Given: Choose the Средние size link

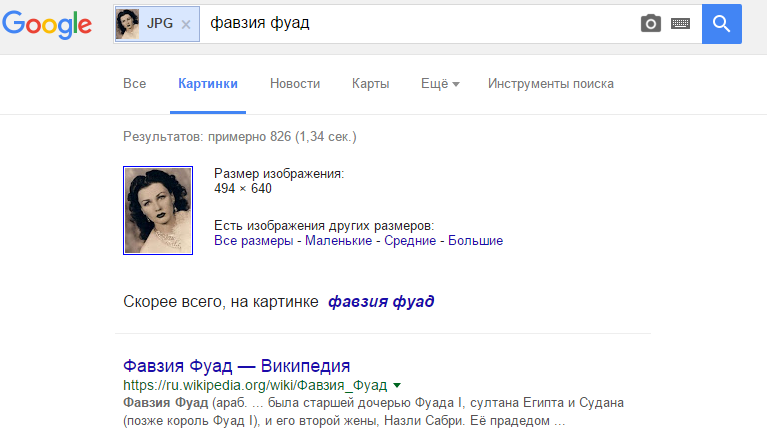Looking at the screenshot, I should [x=409, y=241].
